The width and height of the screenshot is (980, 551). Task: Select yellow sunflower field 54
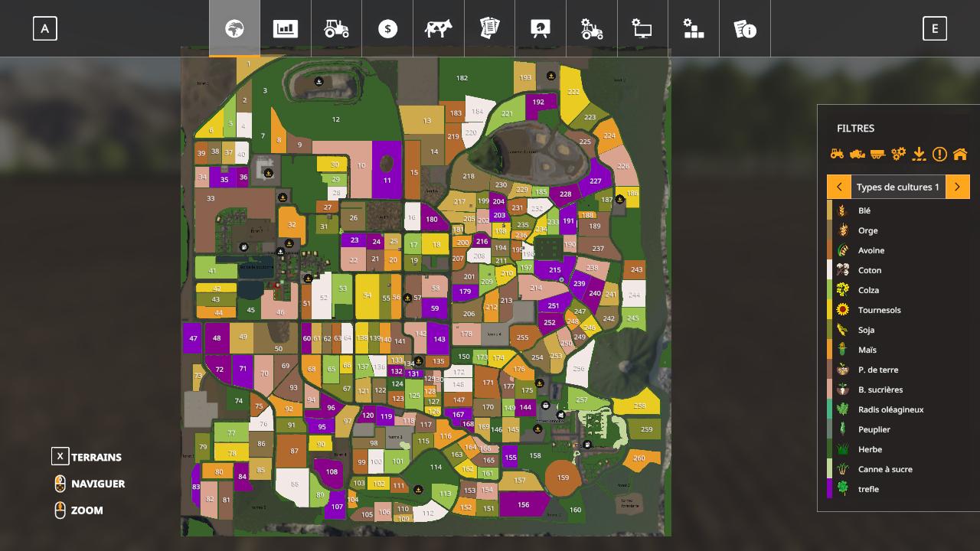pos(367,295)
